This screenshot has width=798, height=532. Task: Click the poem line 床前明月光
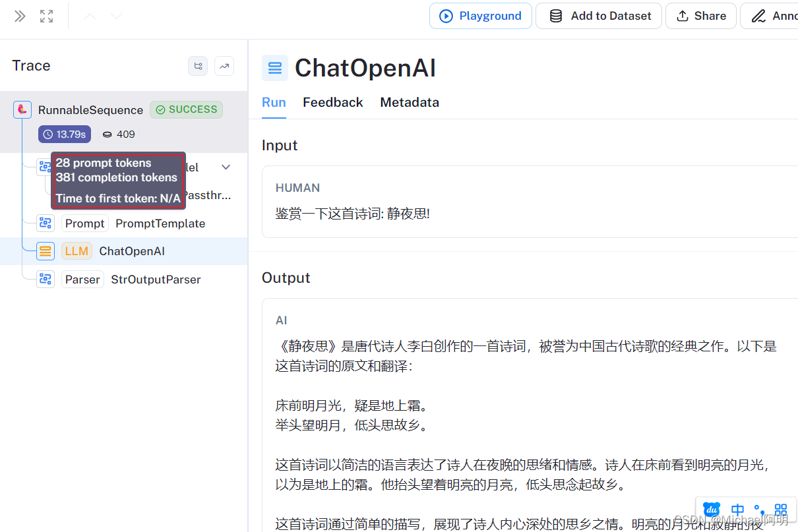308,405
